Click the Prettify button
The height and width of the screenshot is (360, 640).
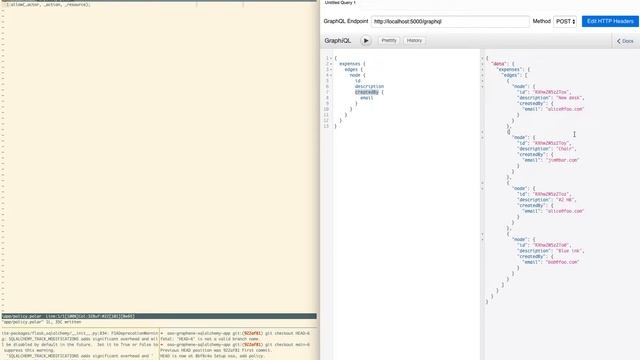point(389,40)
